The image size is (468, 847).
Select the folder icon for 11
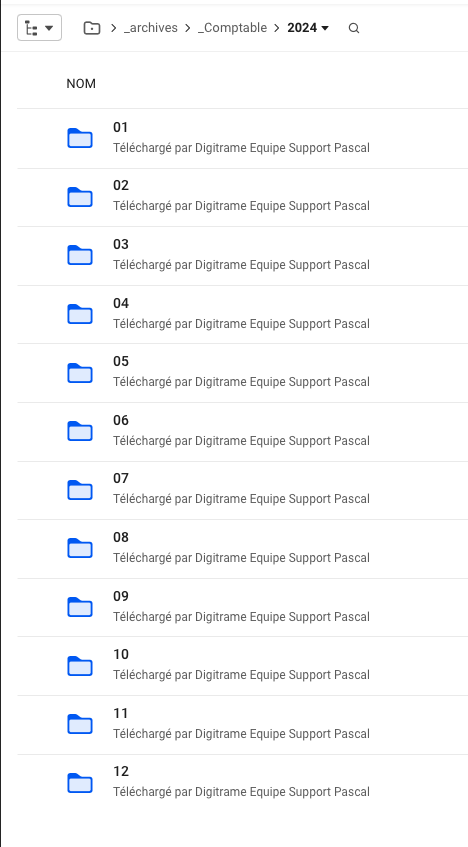tap(80, 724)
